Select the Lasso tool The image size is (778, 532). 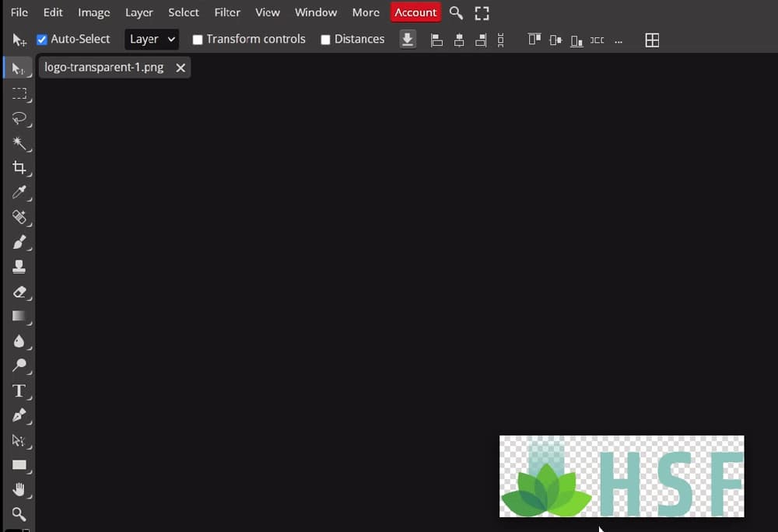click(x=19, y=118)
